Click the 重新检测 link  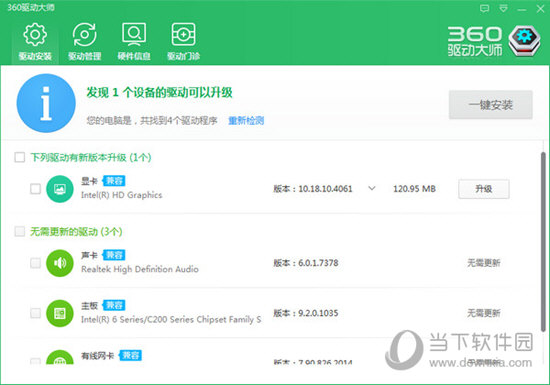(246, 121)
